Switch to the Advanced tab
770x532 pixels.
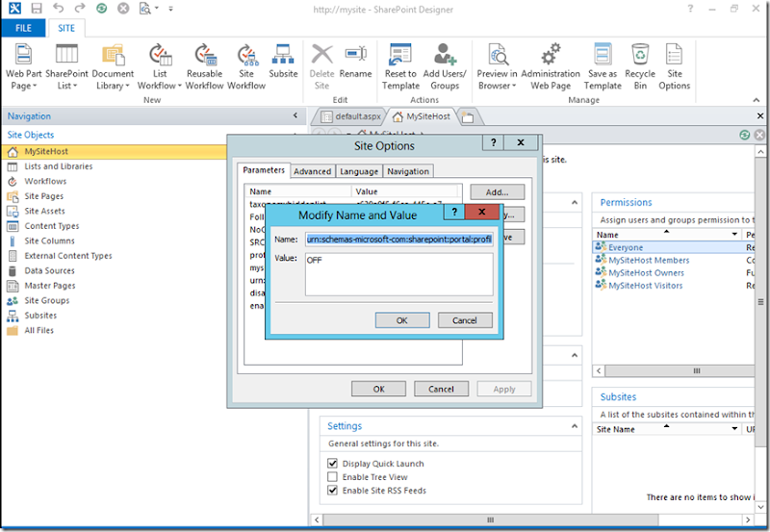click(x=312, y=171)
